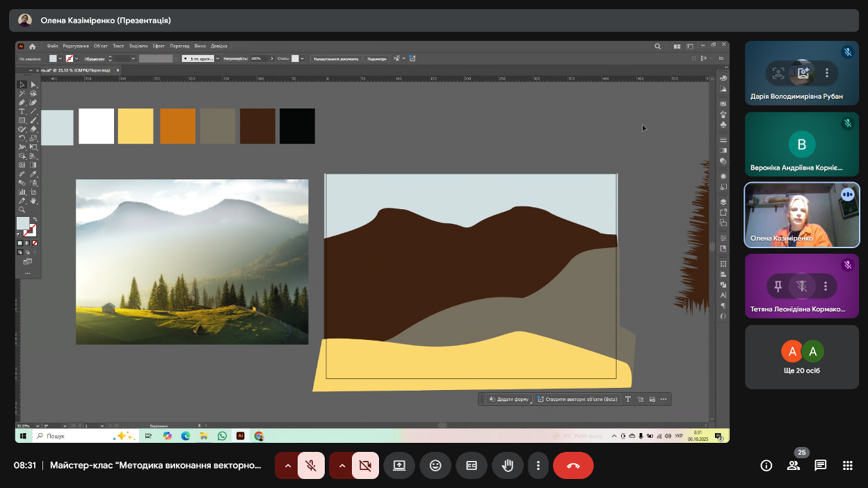The height and width of the screenshot is (488, 868).
Task: Open the Файл menu in Illustrator
Action: (x=52, y=46)
